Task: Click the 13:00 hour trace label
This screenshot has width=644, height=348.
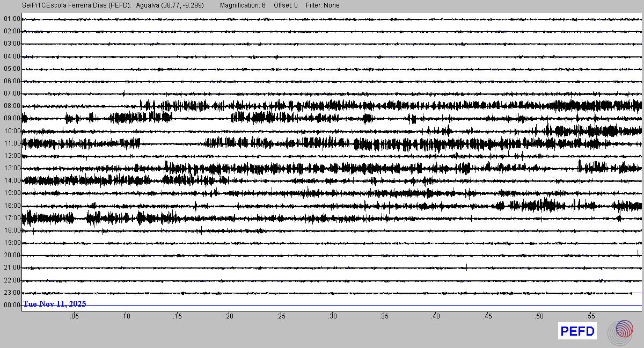Action: pos(11,168)
